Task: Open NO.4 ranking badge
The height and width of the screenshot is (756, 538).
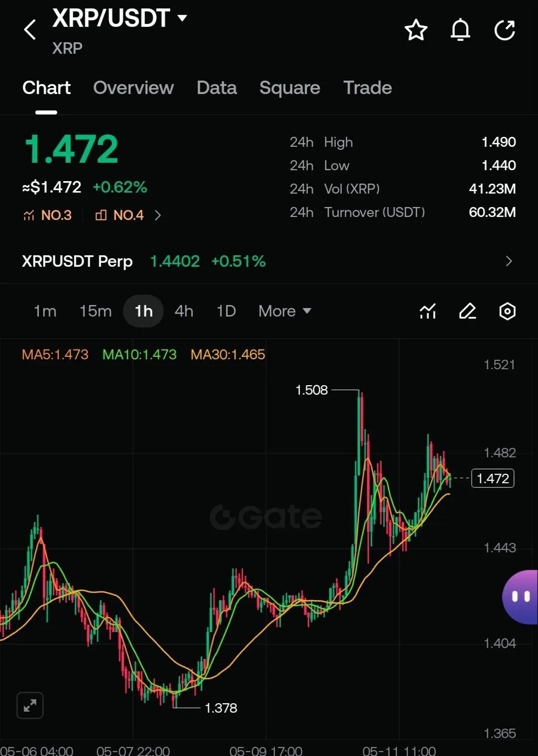Action: tap(119, 215)
